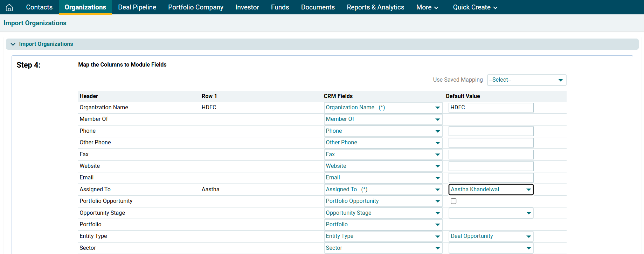The image size is (644, 254).
Task: Expand the Website CRM field dropdown
Action: 383,166
